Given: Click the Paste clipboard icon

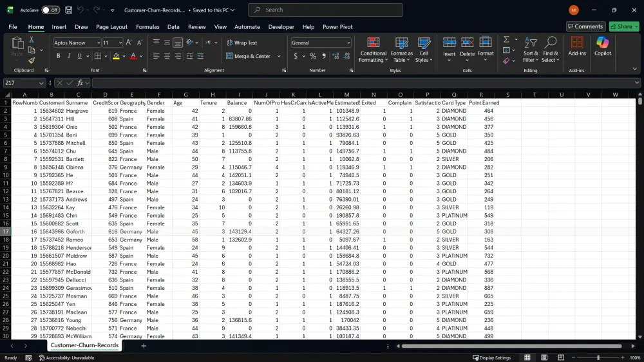Looking at the screenshot, I should [17, 44].
